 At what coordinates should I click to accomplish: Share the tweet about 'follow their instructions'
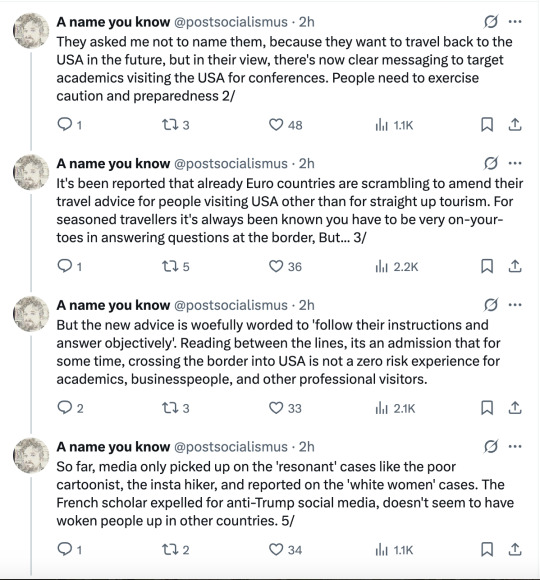(x=515, y=408)
